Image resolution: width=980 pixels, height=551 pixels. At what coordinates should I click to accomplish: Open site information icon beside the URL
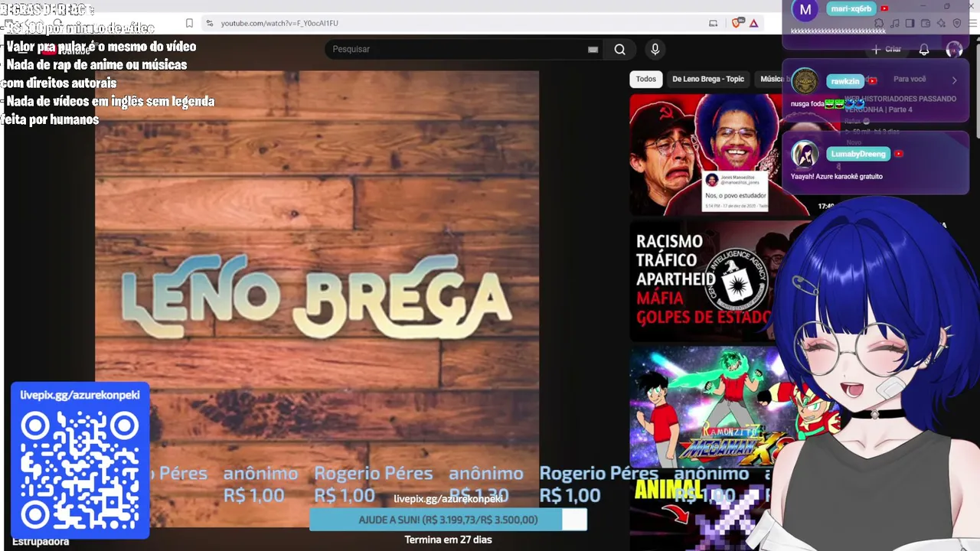click(209, 23)
